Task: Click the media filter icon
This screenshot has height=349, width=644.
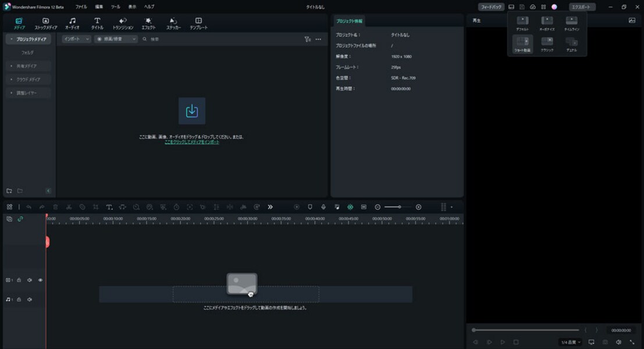Action: pos(307,39)
